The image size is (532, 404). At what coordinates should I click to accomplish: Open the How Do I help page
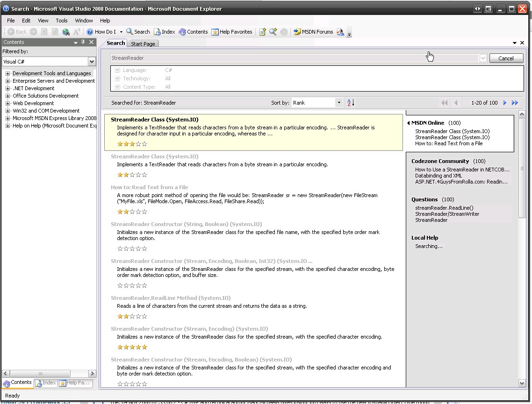coord(101,32)
